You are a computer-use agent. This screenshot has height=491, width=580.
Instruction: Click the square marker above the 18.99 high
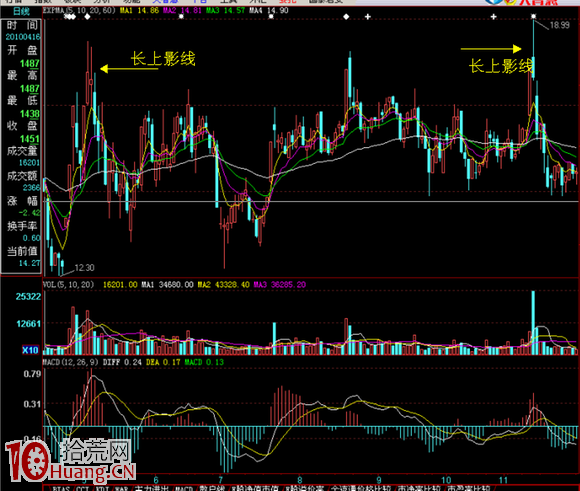point(533,16)
